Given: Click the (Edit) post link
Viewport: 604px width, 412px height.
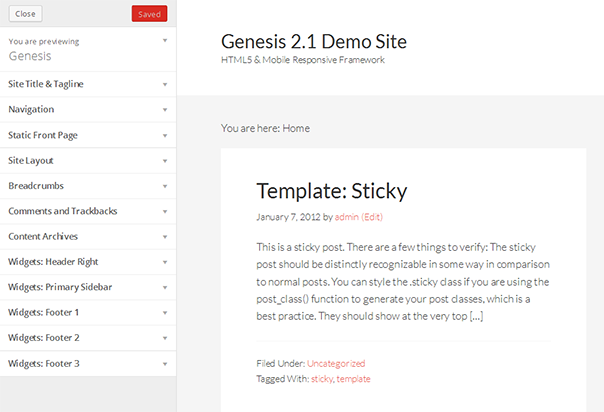Looking at the screenshot, I should [372, 217].
